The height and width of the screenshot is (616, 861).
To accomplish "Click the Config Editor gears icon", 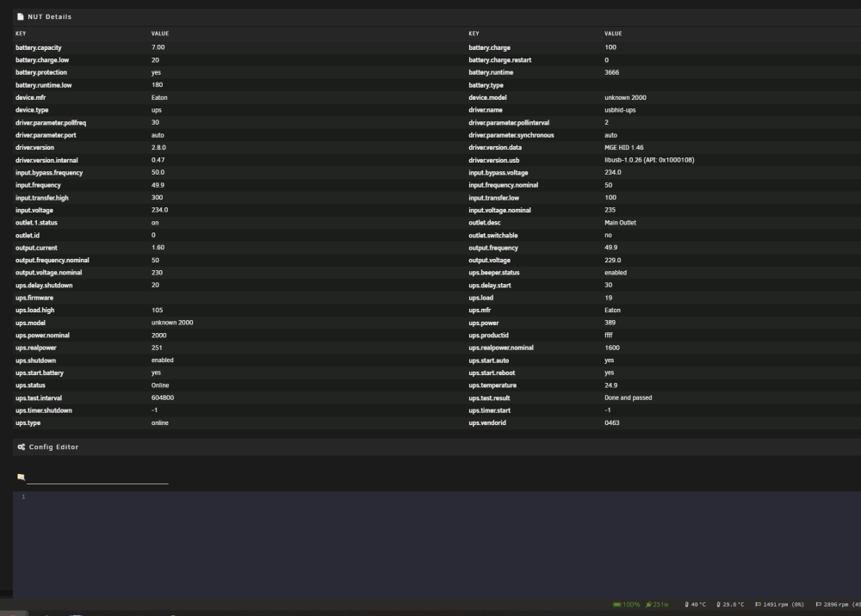I will pyautogui.click(x=22, y=447).
